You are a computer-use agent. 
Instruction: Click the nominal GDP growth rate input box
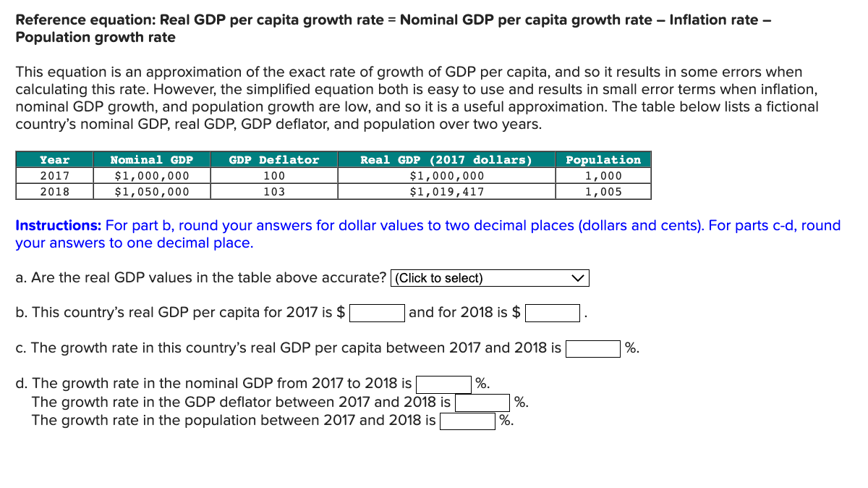(x=443, y=383)
